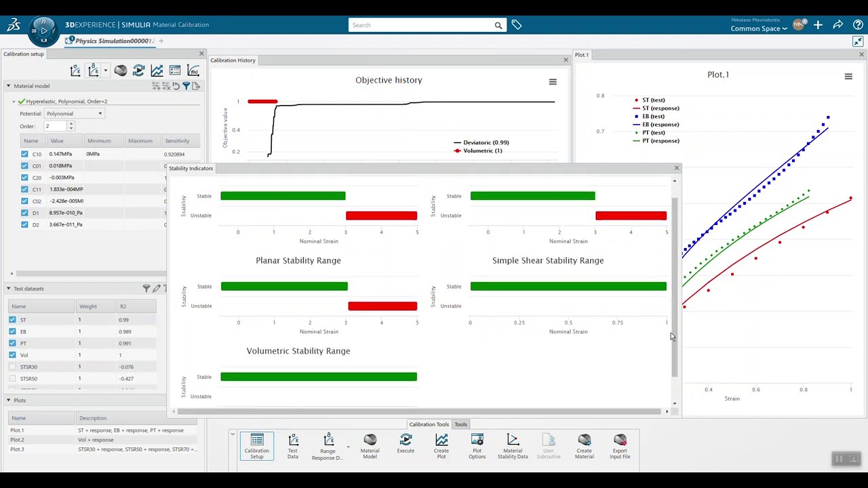The height and width of the screenshot is (488, 868).
Task: Click the plus Add icon in top bar
Action: (x=818, y=25)
